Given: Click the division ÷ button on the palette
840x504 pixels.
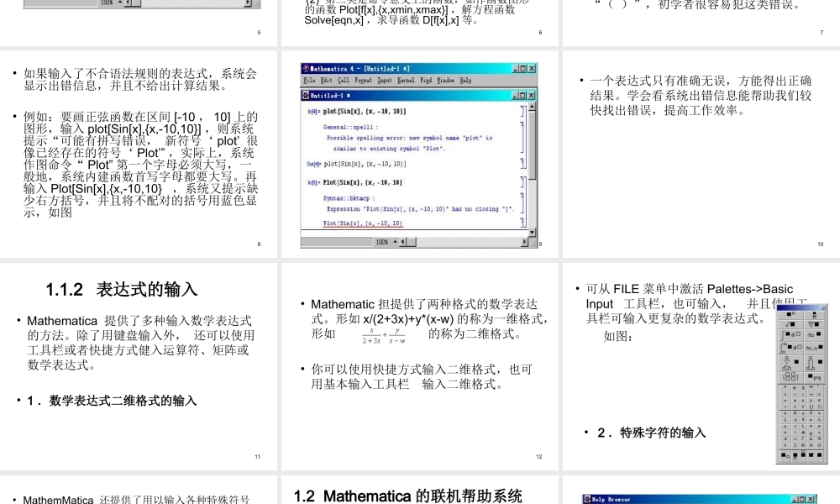Looking at the screenshot, I should [x=795, y=392].
